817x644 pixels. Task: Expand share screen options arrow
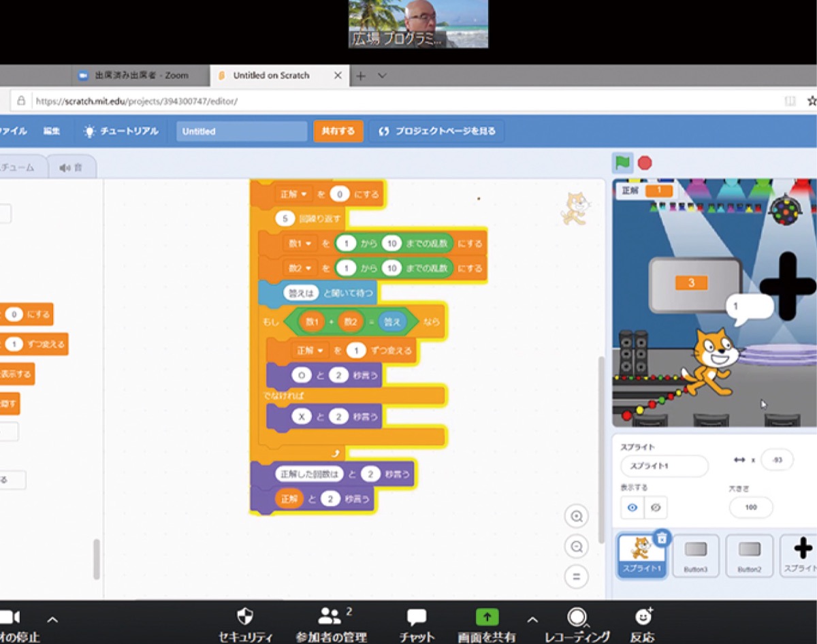tap(532, 619)
